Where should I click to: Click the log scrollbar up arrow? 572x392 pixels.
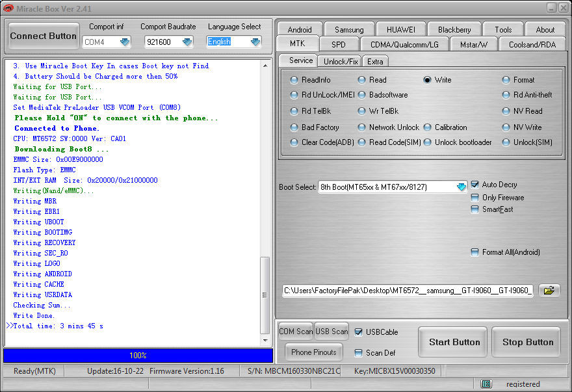pyautogui.click(x=265, y=66)
